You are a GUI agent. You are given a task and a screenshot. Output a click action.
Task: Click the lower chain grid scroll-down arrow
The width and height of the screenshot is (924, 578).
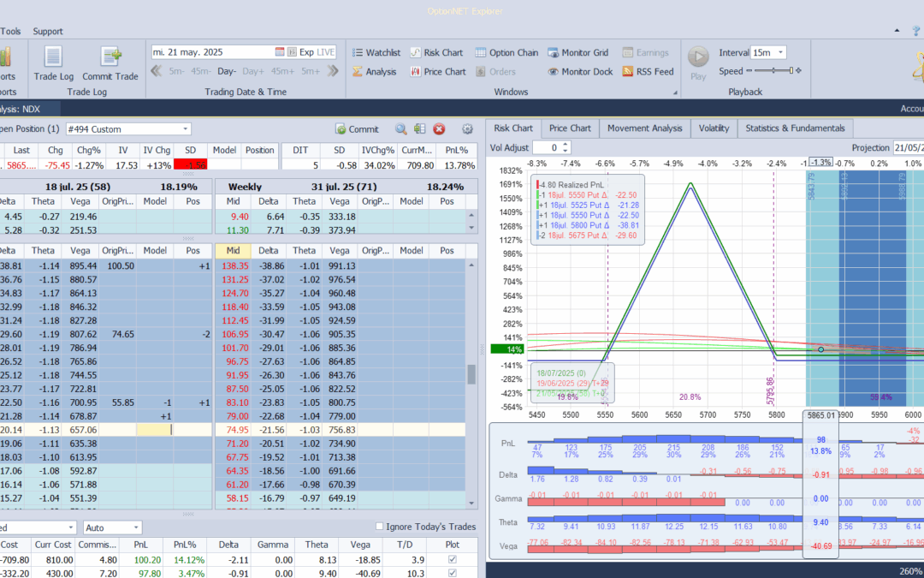point(471,504)
